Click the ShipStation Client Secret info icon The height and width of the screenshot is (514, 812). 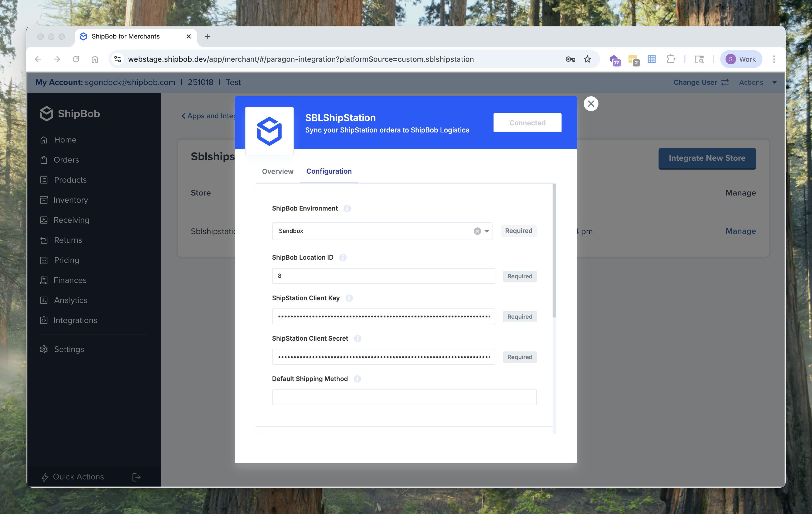(357, 339)
